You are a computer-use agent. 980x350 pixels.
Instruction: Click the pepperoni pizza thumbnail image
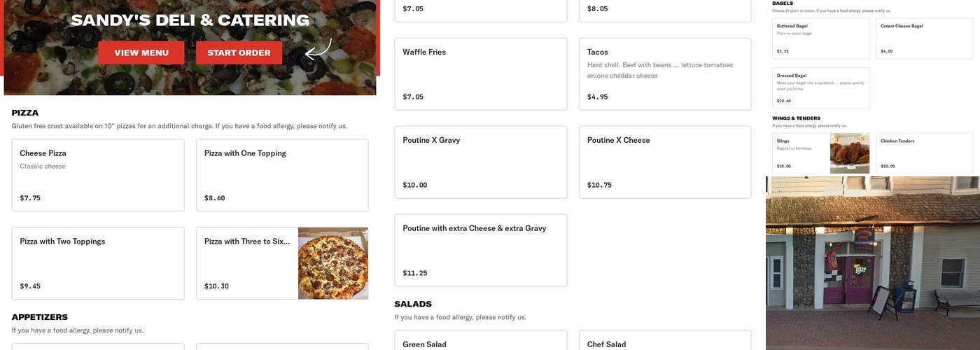point(333,263)
